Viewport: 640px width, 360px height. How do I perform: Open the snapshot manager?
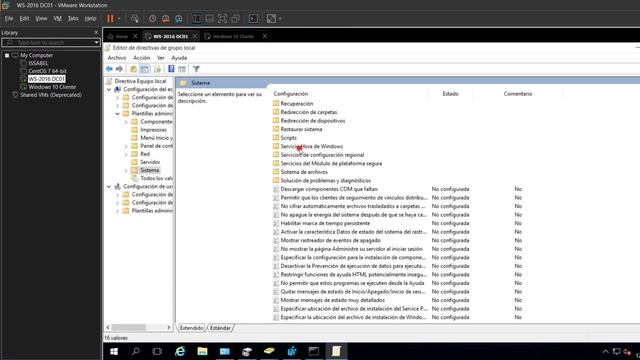click(179, 18)
